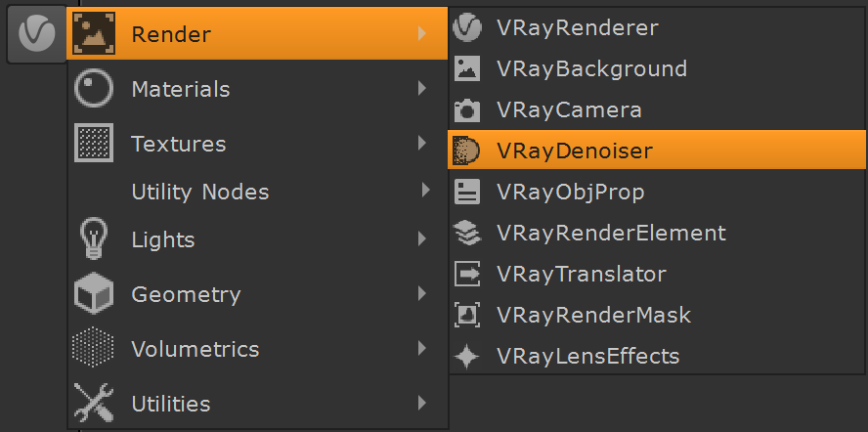Click the VRayRenderMask frame icon

467,315
